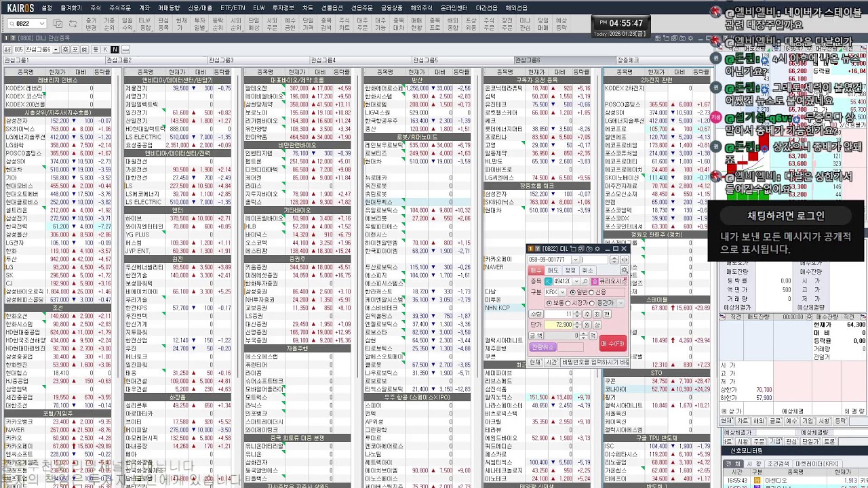Image resolution: width=868 pixels, height=488 pixels.
Task: Select the 정정 modify tab in order window
Action: click(x=570, y=270)
